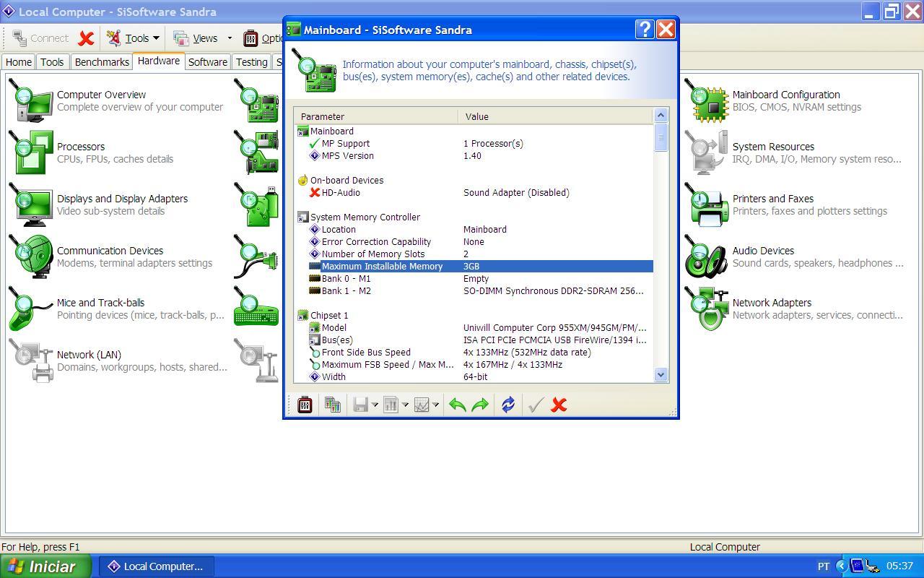The image size is (924, 578).
Task: Click the list scrollbar up arrow
Action: click(x=661, y=116)
